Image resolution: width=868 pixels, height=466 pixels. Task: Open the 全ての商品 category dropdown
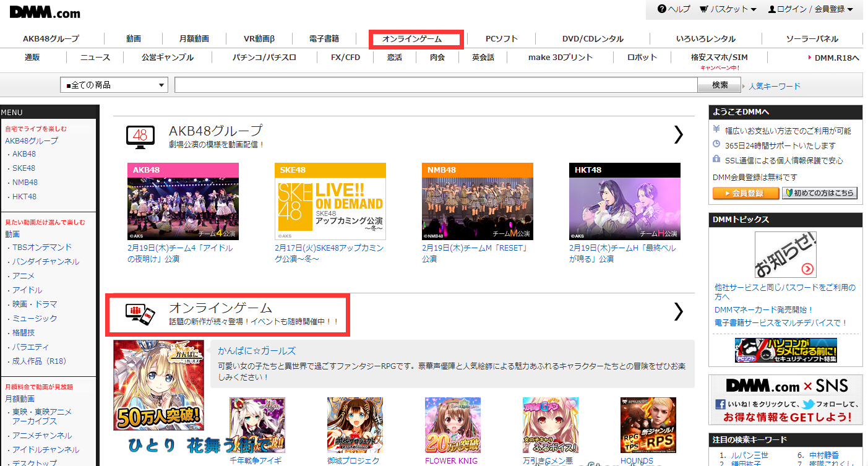point(114,85)
